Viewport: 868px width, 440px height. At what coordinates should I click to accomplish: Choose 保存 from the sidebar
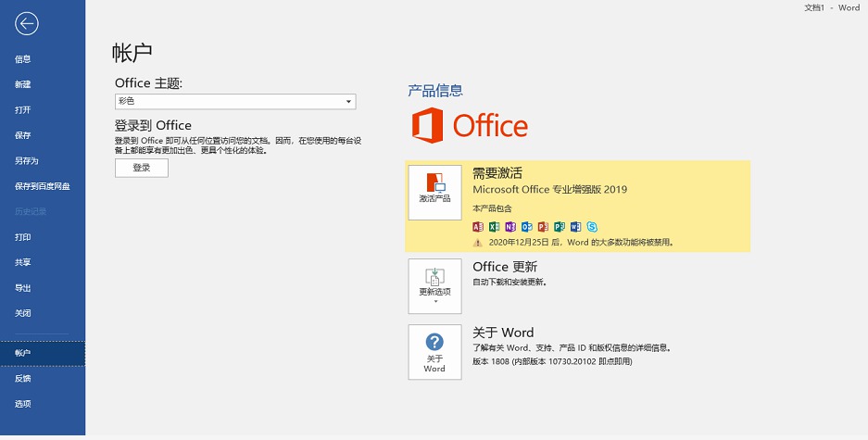[x=23, y=135]
